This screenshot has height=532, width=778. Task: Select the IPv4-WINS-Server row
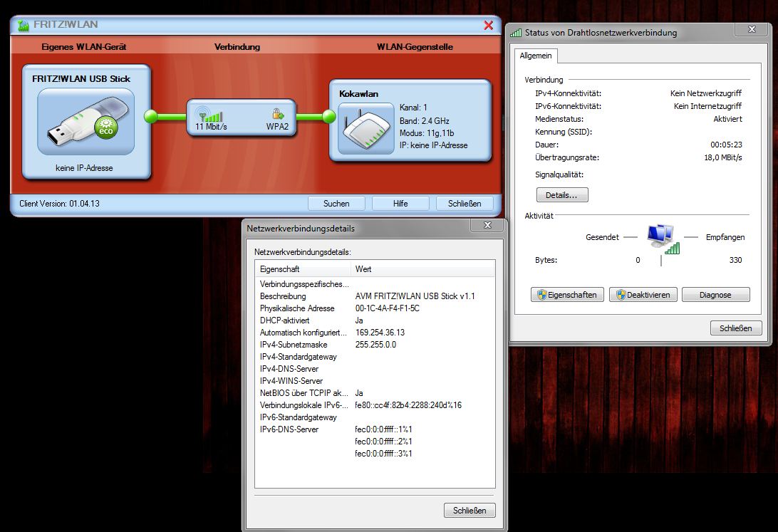click(x=375, y=381)
